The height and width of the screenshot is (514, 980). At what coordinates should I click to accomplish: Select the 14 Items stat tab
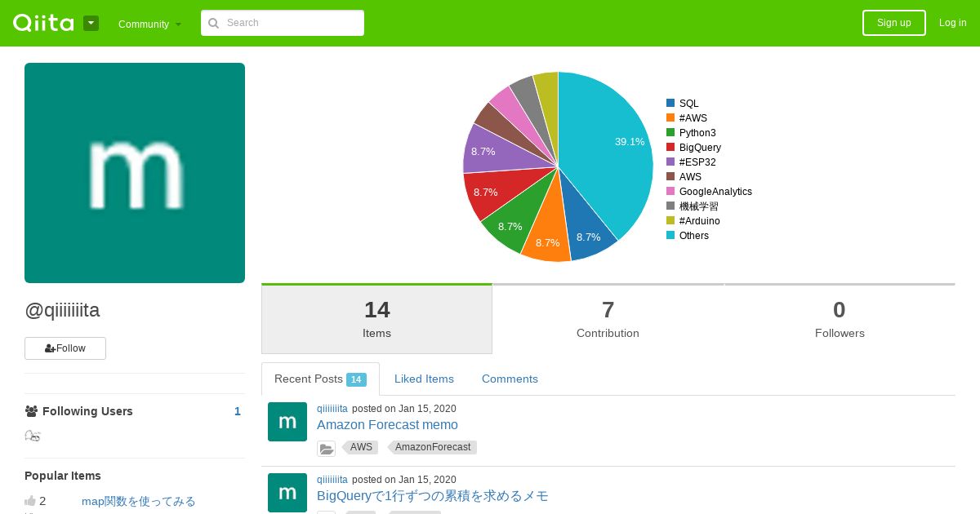point(376,319)
